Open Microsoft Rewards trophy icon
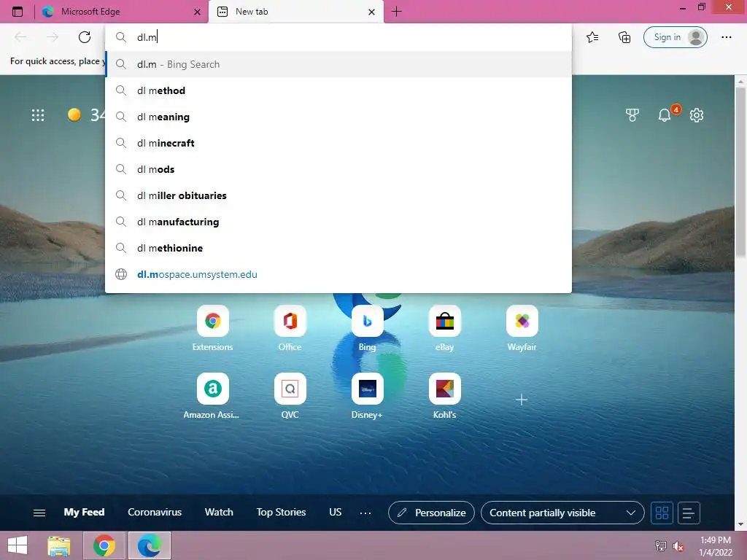 (632, 114)
